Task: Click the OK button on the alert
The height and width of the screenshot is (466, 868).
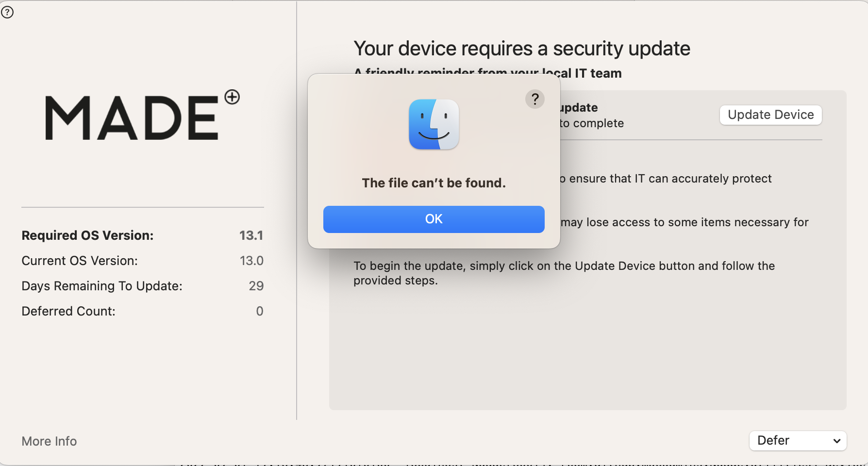Action: click(x=434, y=219)
